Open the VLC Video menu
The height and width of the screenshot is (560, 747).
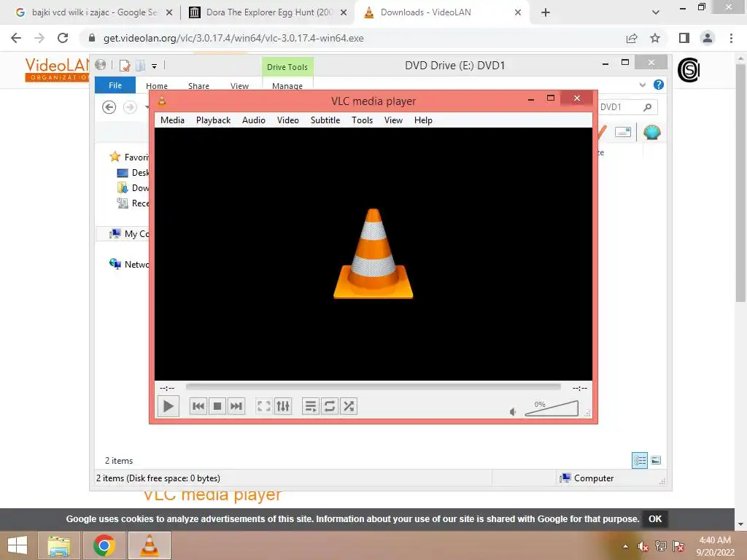point(287,120)
